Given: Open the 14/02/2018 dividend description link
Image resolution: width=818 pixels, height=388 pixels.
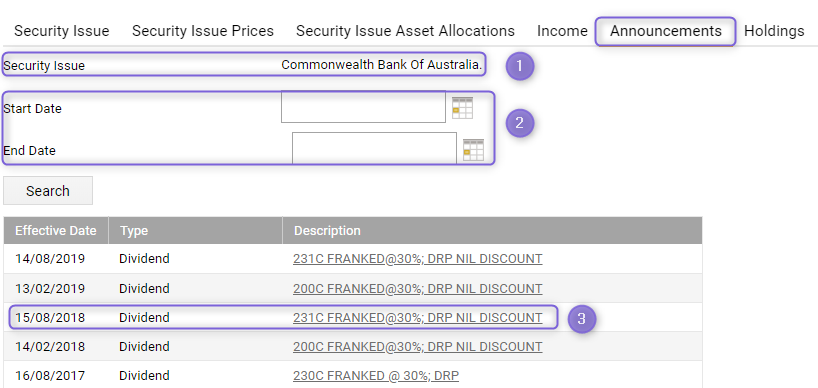Looking at the screenshot, I should coord(417,347).
